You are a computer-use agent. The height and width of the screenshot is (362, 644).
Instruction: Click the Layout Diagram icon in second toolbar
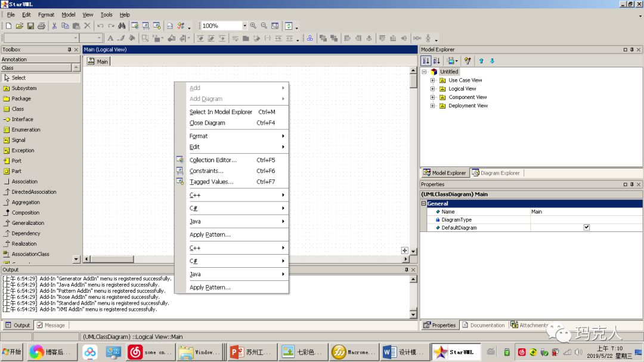(309, 38)
